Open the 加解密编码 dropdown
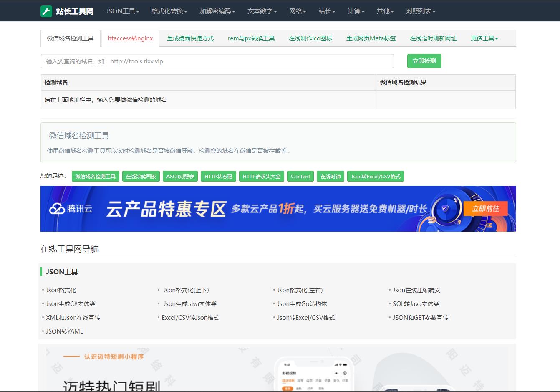The height and width of the screenshot is (392, 560). coord(217,11)
